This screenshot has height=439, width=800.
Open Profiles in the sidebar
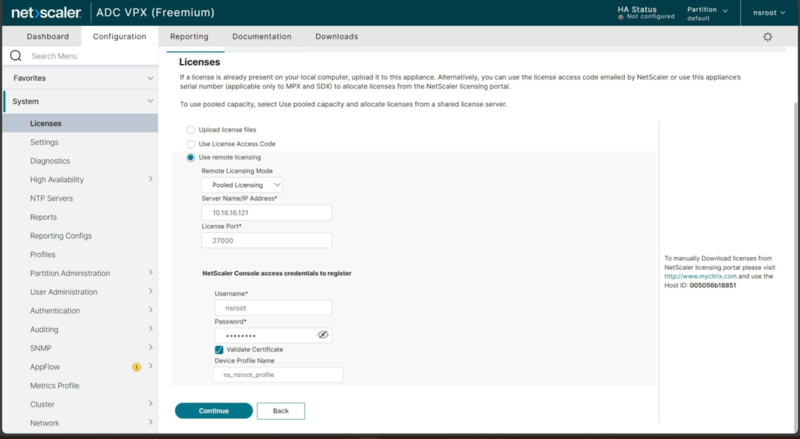[x=42, y=254]
